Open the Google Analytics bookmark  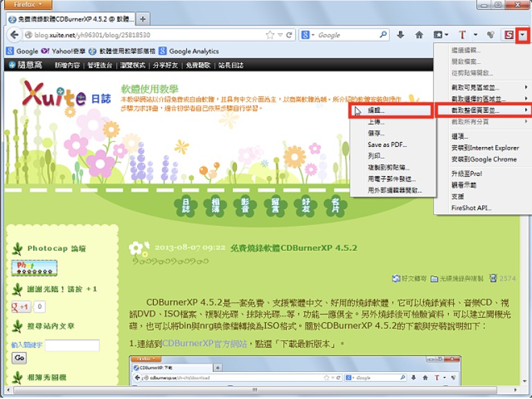(189, 51)
